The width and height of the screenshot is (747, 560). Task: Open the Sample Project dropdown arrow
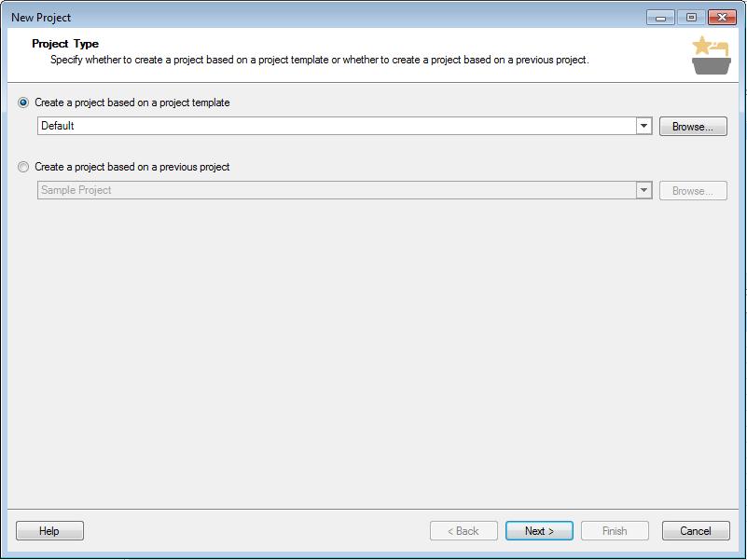tap(643, 190)
